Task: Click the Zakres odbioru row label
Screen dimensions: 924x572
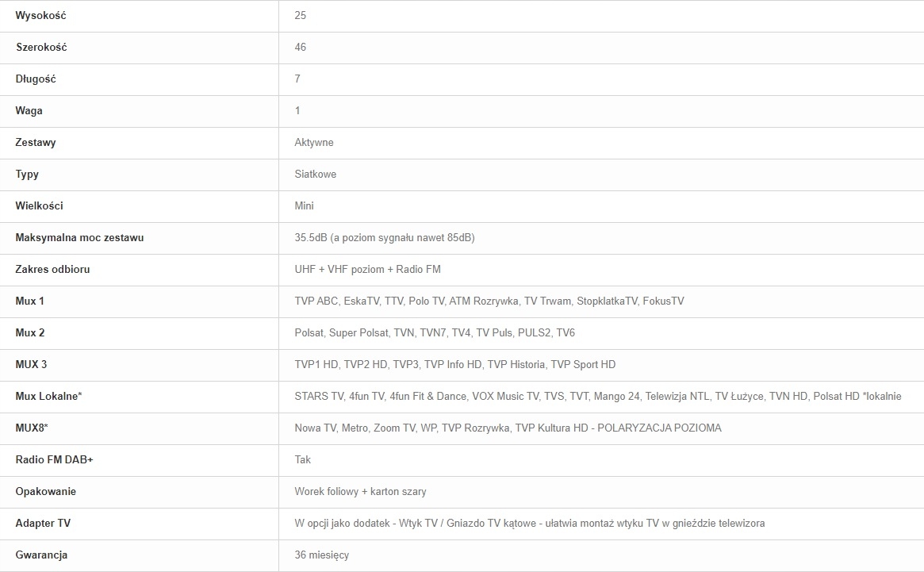Action: [x=52, y=269]
